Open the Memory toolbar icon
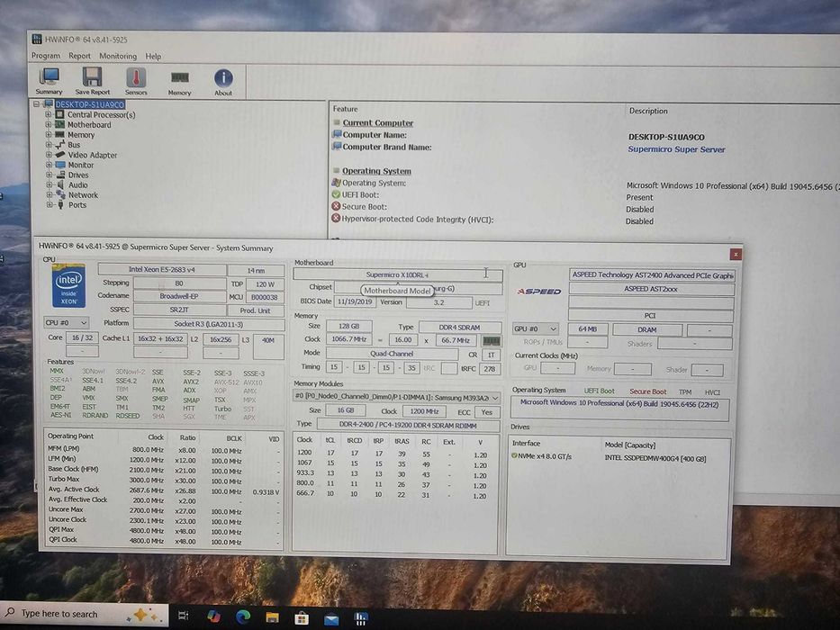This screenshot has height=630, width=840. tap(179, 83)
